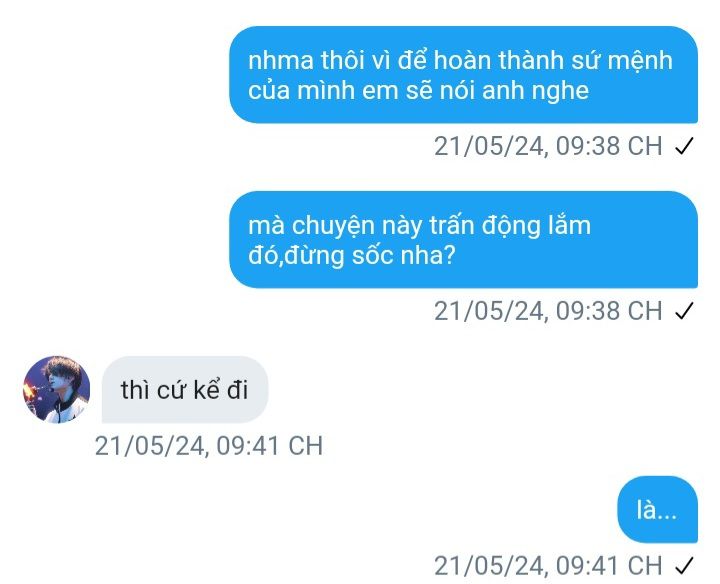Select the message starting with "nhma thôi vì"
This screenshot has width=720, height=584.
point(463,75)
